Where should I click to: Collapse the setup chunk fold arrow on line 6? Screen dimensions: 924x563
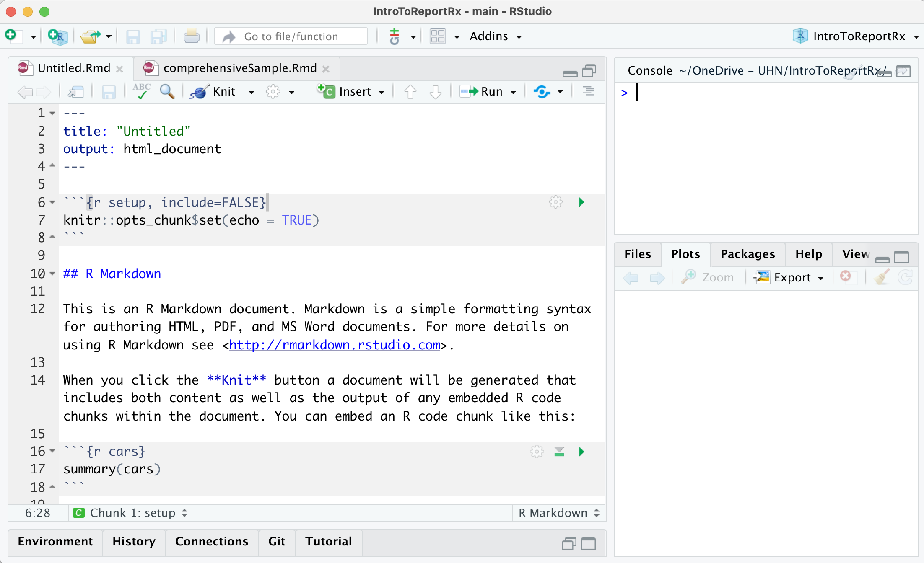tap(52, 202)
